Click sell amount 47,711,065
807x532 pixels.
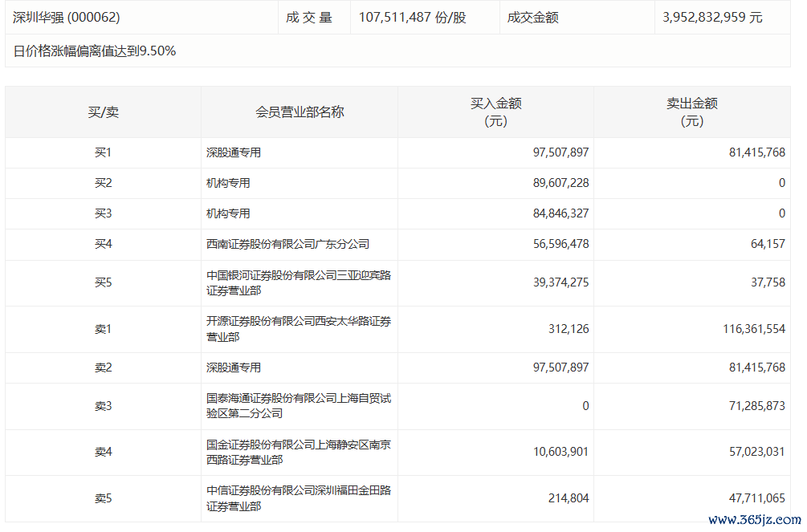tap(757, 498)
